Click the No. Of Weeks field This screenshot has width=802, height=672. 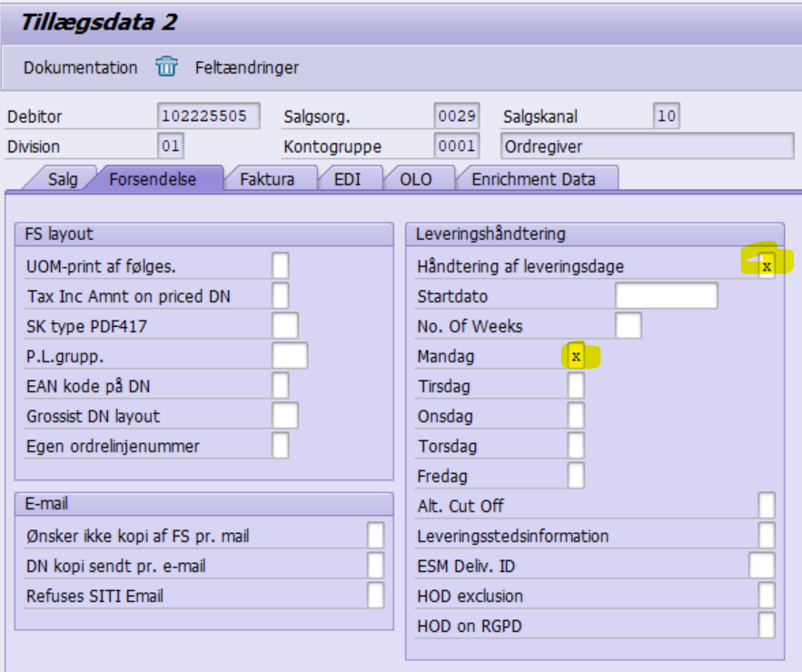pyautogui.click(x=628, y=326)
